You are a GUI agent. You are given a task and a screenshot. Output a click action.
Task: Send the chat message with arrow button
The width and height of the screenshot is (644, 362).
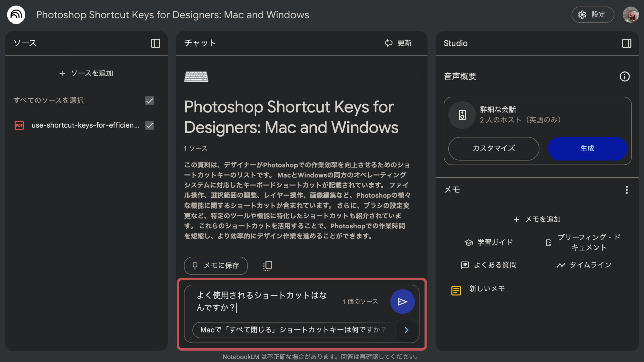click(x=402, y=302)
